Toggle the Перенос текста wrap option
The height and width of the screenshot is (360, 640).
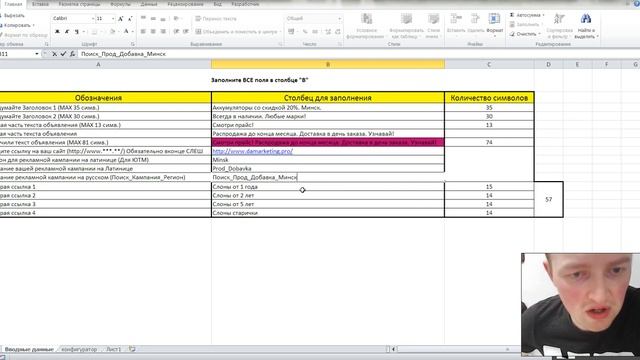click(216, 19)
